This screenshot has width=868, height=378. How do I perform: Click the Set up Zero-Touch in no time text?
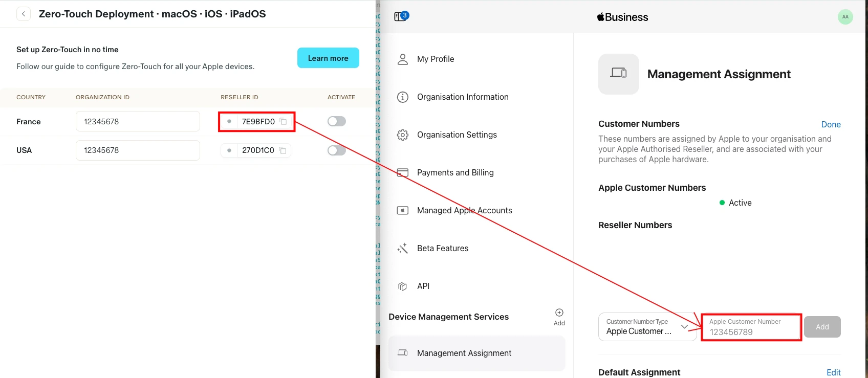tap(68, 50)
